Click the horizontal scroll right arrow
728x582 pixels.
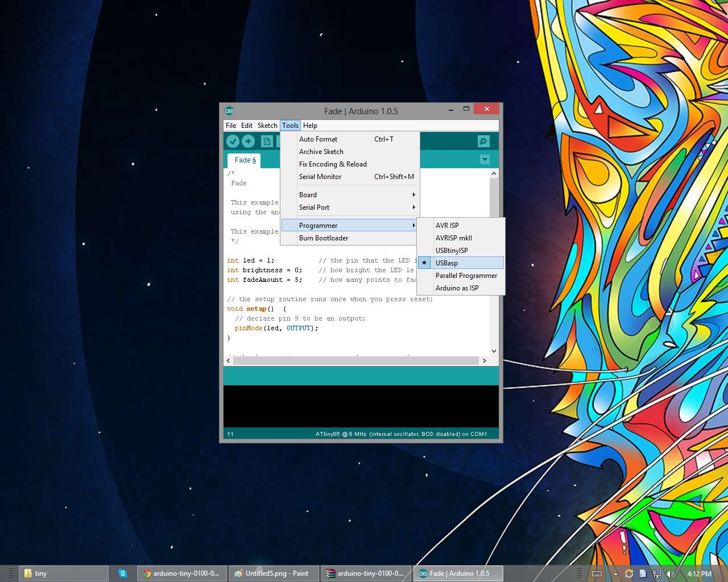point(484,360)
